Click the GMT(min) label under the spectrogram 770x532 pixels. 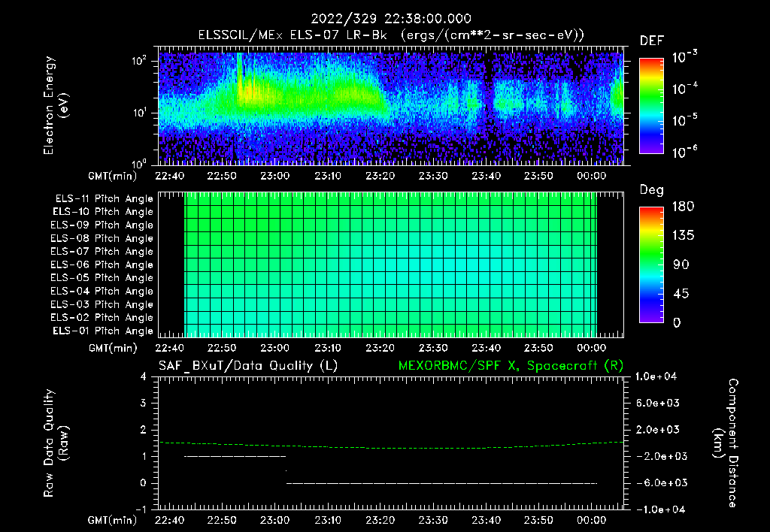pos(113,176)
